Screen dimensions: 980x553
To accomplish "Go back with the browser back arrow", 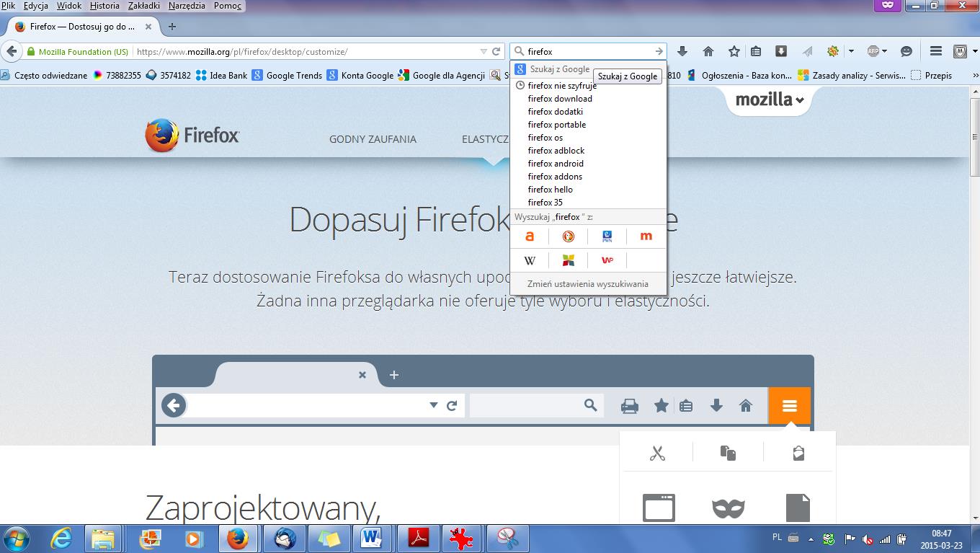I will 11,52.
